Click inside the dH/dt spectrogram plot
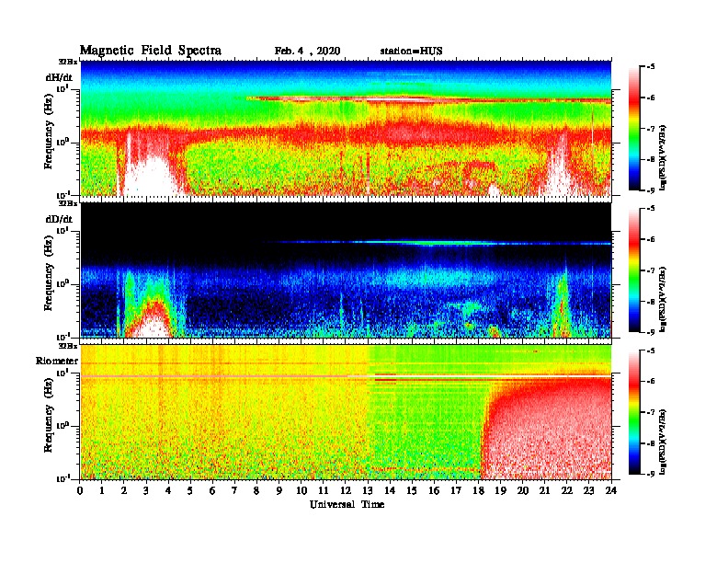The image size is (728, 563). pos(346,128)
